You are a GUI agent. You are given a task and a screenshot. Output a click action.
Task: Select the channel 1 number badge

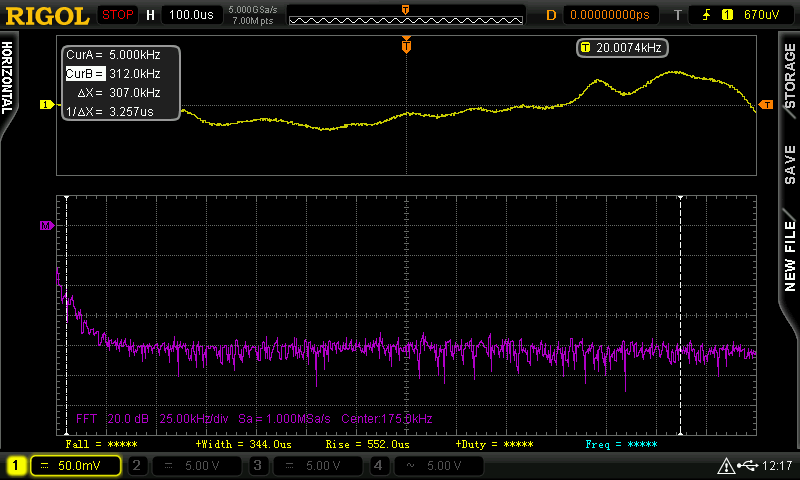(x=15, y=465)
